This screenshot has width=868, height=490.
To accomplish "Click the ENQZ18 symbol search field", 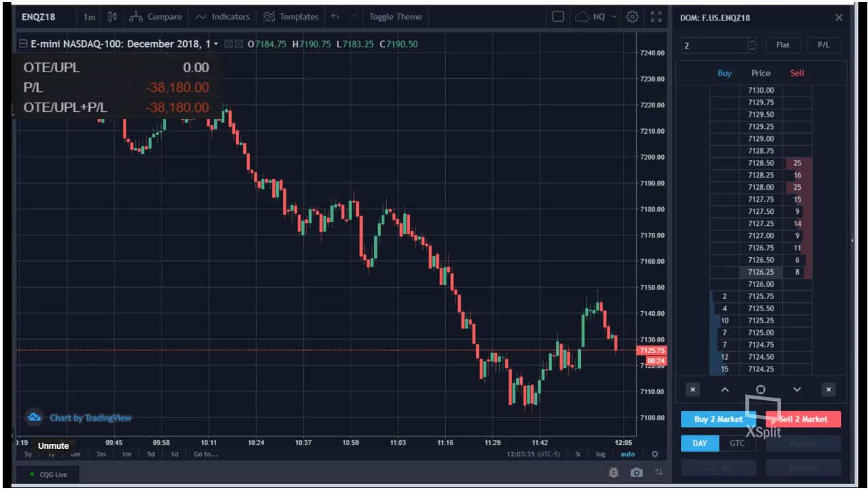I will pos(47,17).
